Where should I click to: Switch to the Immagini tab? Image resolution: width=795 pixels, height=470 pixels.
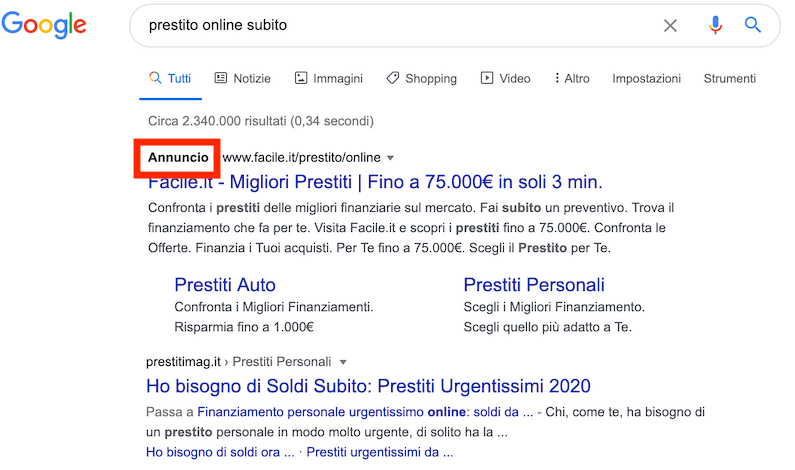point(328,78)
